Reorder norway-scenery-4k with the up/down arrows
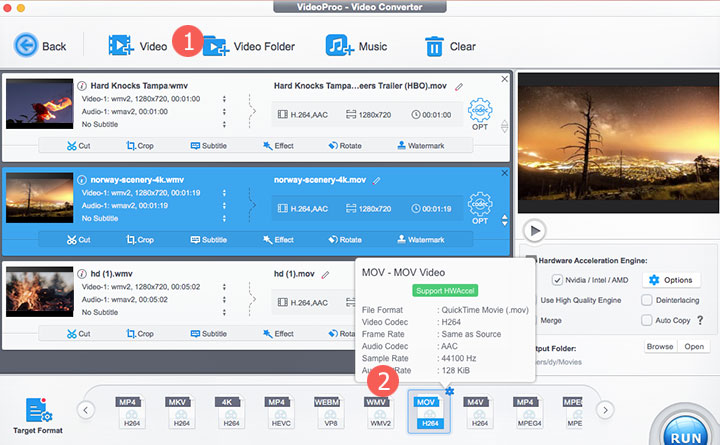 click(x=505, y=220)
